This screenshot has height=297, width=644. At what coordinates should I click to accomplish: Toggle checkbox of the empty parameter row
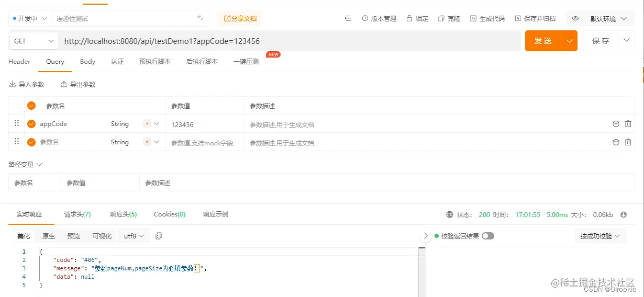(31, 142)
